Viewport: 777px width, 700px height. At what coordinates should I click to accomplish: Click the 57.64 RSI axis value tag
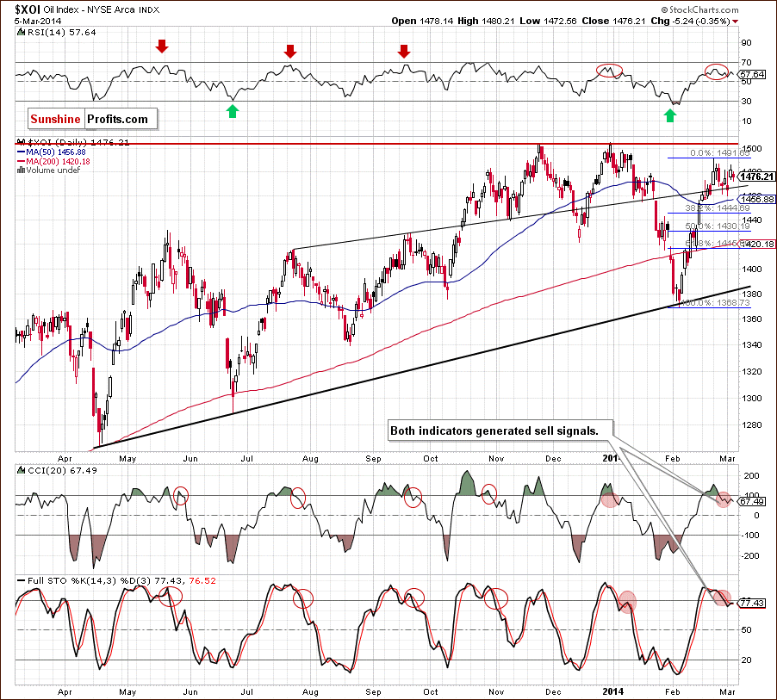tap(752, 74)
